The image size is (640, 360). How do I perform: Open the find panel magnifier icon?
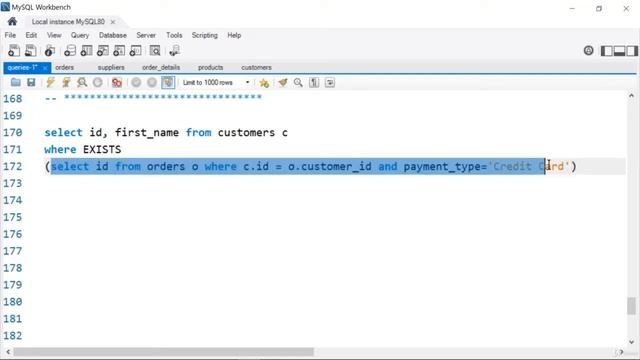pos(298,82)
